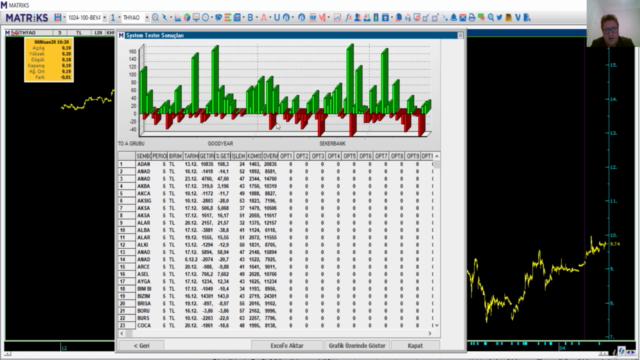Image resolution: width=640 pixels, height=360 pixels.
Task: Click the blue V letter icon
Action: point(518,18)
